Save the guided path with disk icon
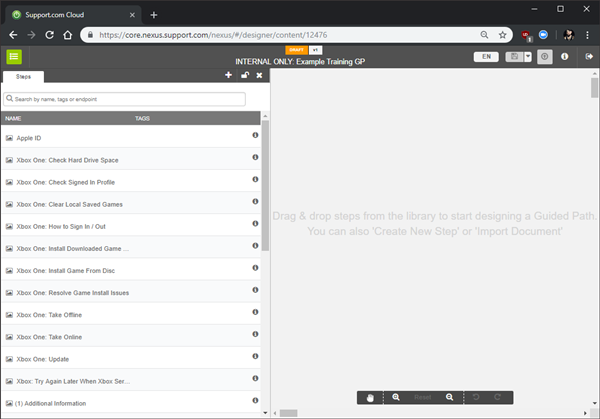Image resolution: width=600 pixels, height=419 pixels. pos(514,57)
